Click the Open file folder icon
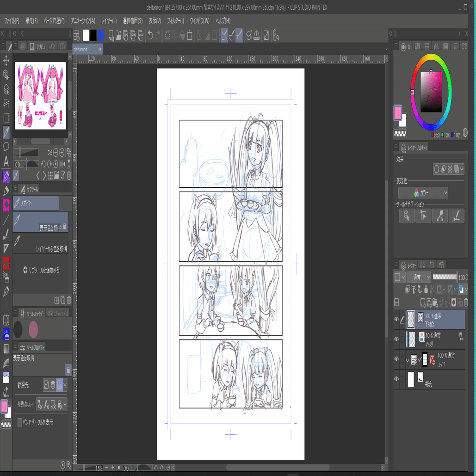 click(118, 36)
